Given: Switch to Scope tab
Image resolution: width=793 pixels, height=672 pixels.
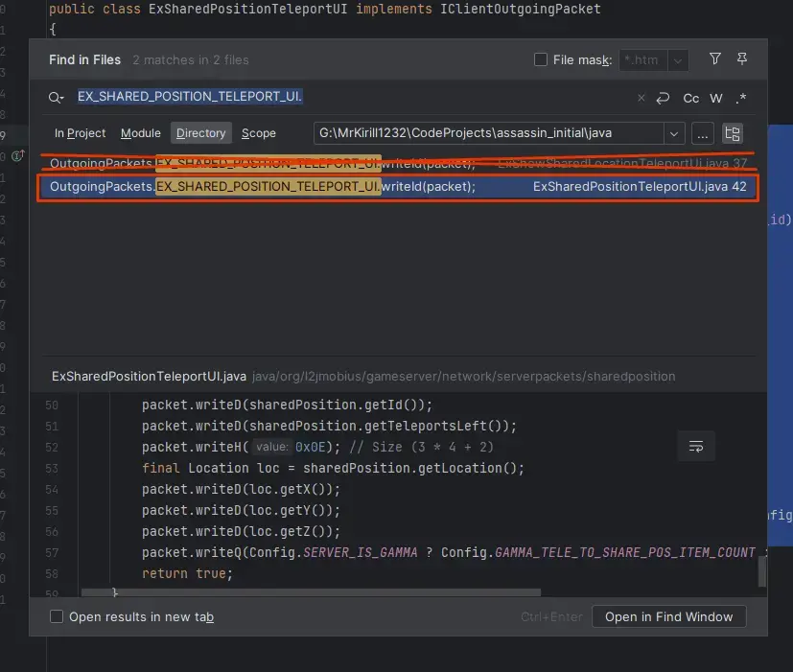Looking at the screenshot, I should [x=259, y=133].
